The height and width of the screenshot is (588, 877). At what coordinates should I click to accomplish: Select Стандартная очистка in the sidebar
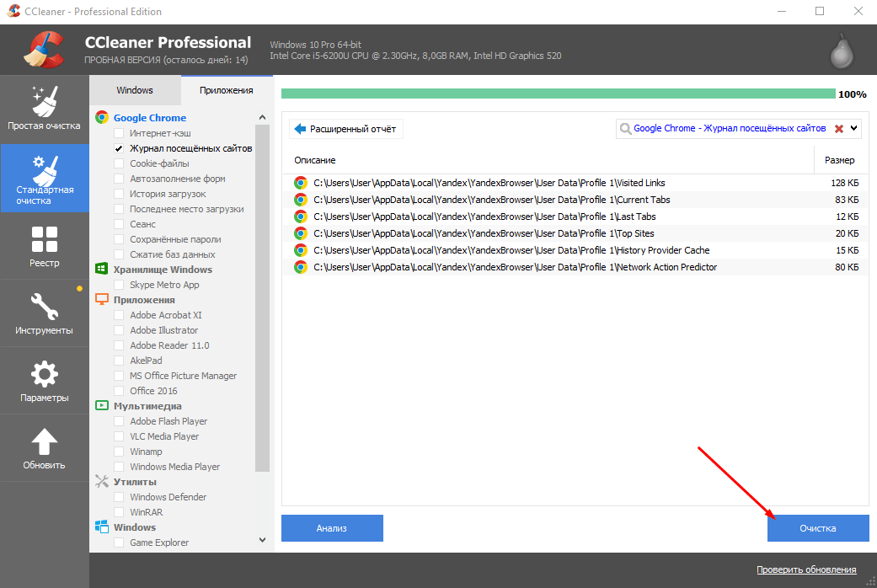tap(44, 178)
